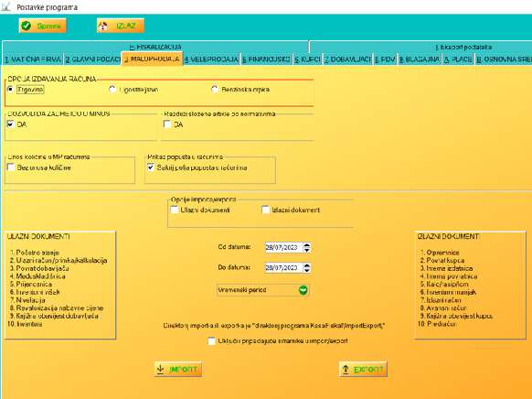Switch to the 4 VELEPRODAJA tab
Image resolution: width=532 pixels, height=399 pixels.
click(x=211, y=59)
